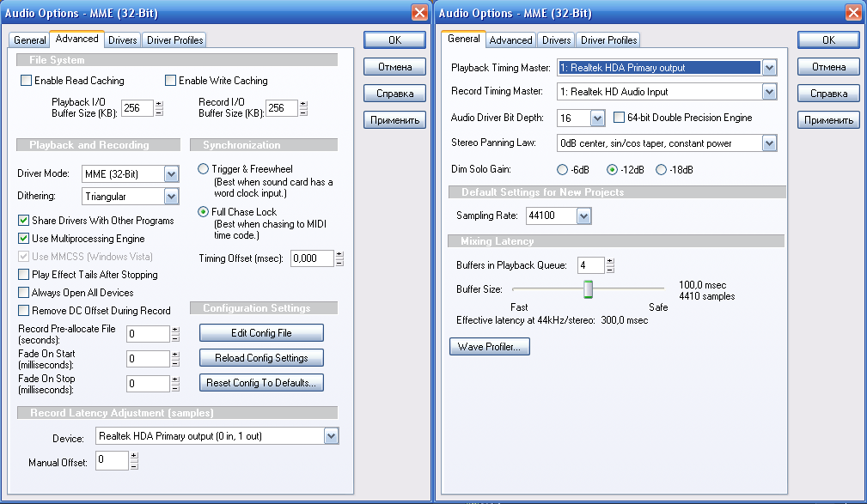Click Playback I/O Buffer Size spinner
Viewport: 867px width, 504px height.
click(159, 108)
